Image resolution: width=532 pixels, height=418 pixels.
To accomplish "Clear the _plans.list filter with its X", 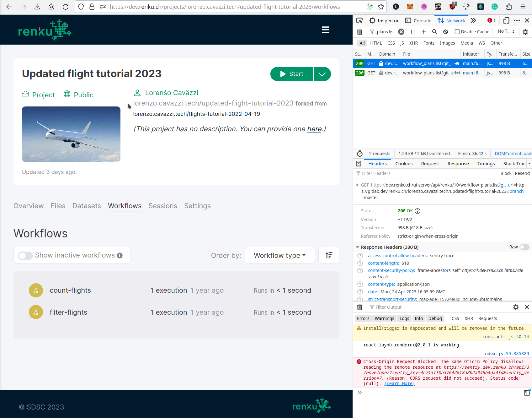I will tap(401, 31).
